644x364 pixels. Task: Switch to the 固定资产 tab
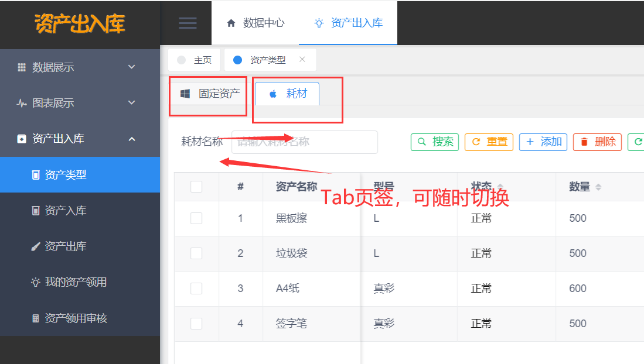pyautogui.click(x=210, y=94)
